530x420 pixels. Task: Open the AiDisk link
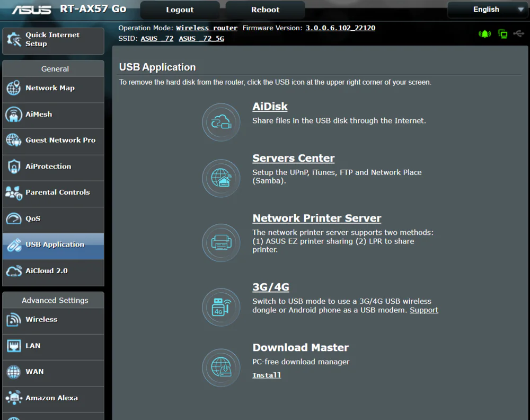[270, 107]
